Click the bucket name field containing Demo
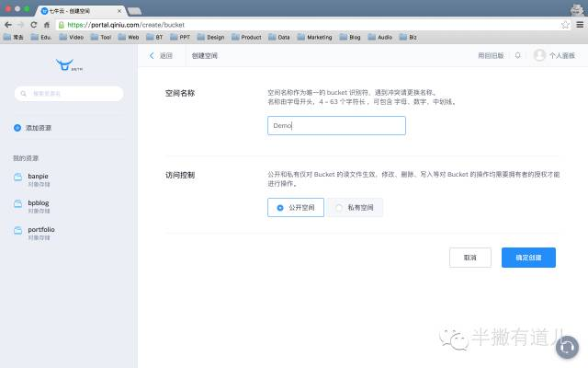This screenshot has width=588, height=368. click(335, 126)
